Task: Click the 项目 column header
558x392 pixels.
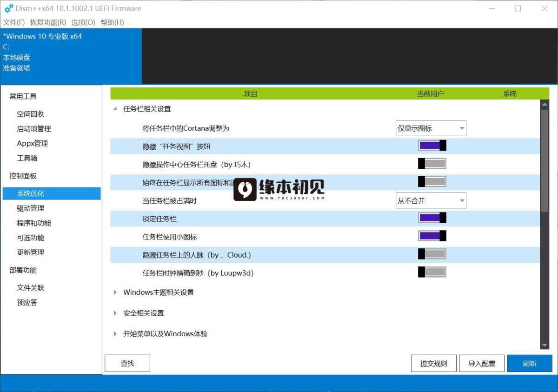Action: pyautogui.click(x=251, y=93)
